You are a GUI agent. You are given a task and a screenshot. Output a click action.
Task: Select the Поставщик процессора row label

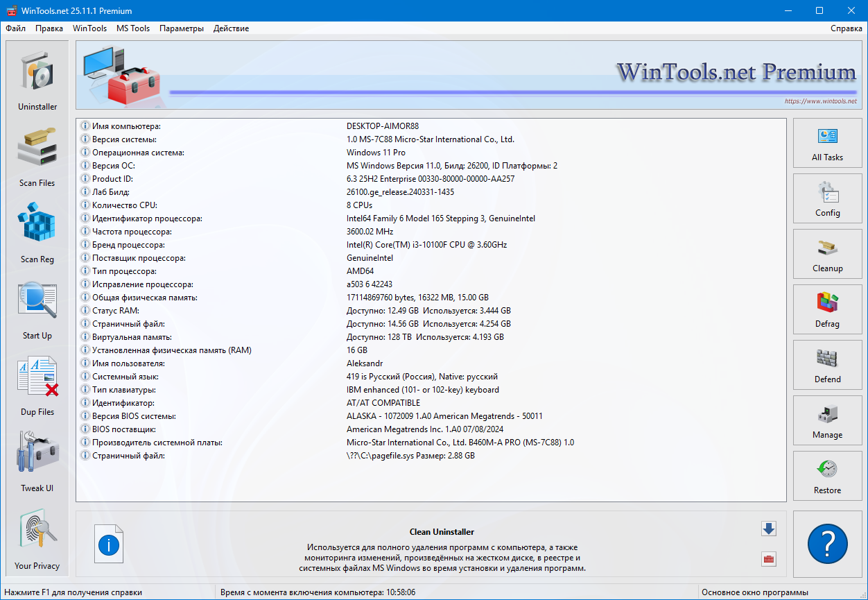[x=139, y=258]
